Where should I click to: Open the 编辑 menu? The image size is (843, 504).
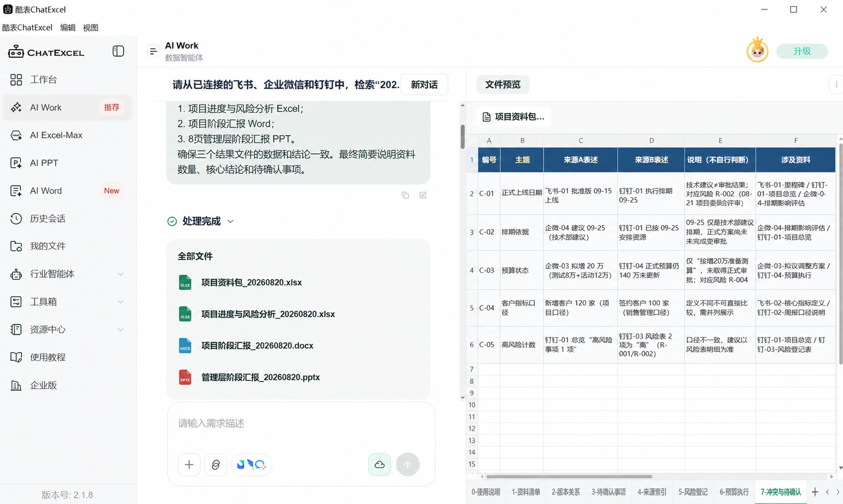coord(68,28)
